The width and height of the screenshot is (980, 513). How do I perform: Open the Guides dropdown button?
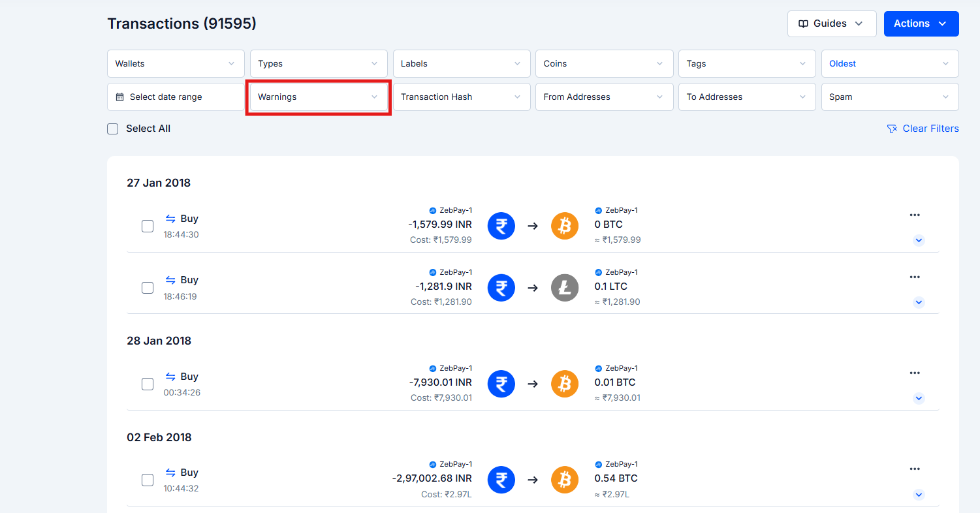(x=832, y=23)
